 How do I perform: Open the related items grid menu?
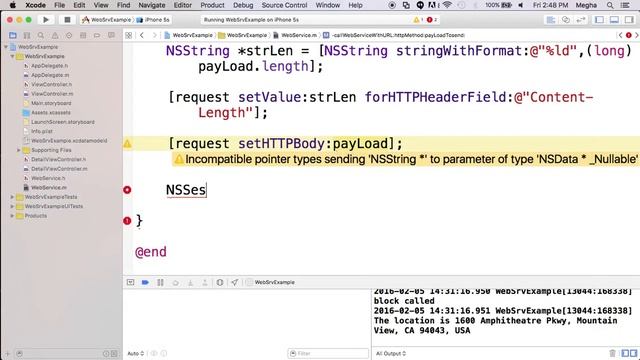click(x=129, y=36)
